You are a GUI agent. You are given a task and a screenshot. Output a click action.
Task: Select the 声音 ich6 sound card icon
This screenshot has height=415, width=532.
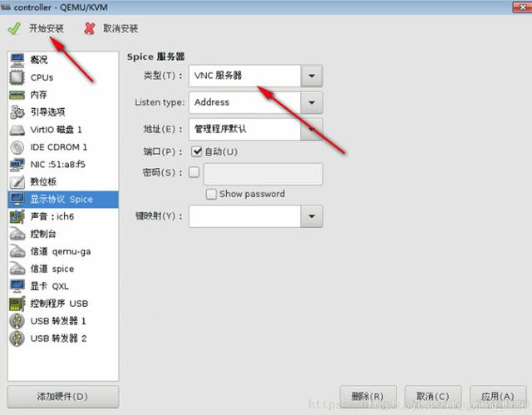pos(17,217)
